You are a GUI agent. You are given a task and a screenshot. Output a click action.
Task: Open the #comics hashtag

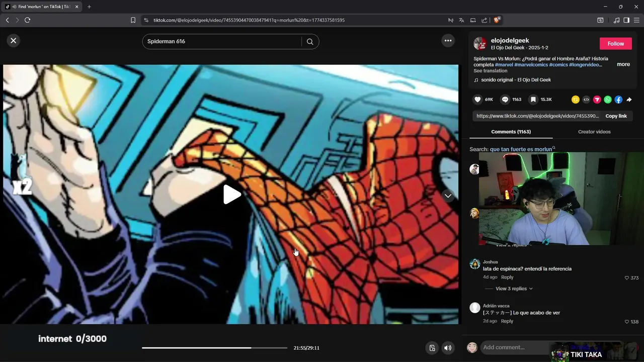coord(558,65)
